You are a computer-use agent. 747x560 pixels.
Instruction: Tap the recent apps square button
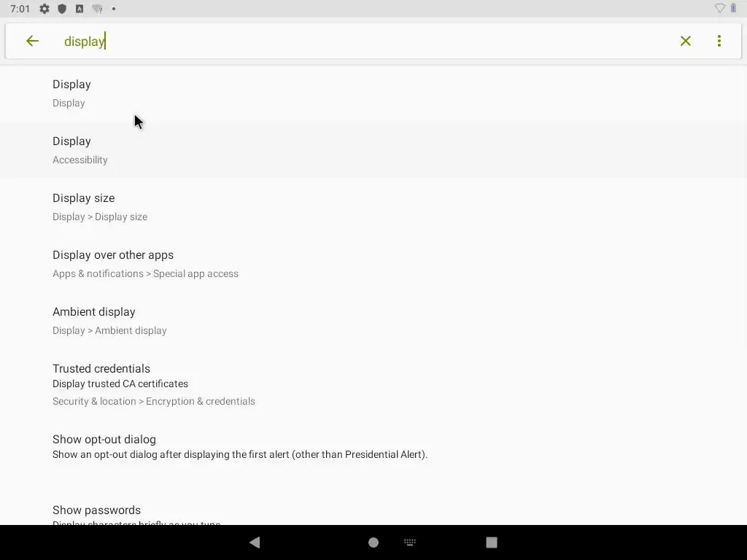tap(492, 542)
